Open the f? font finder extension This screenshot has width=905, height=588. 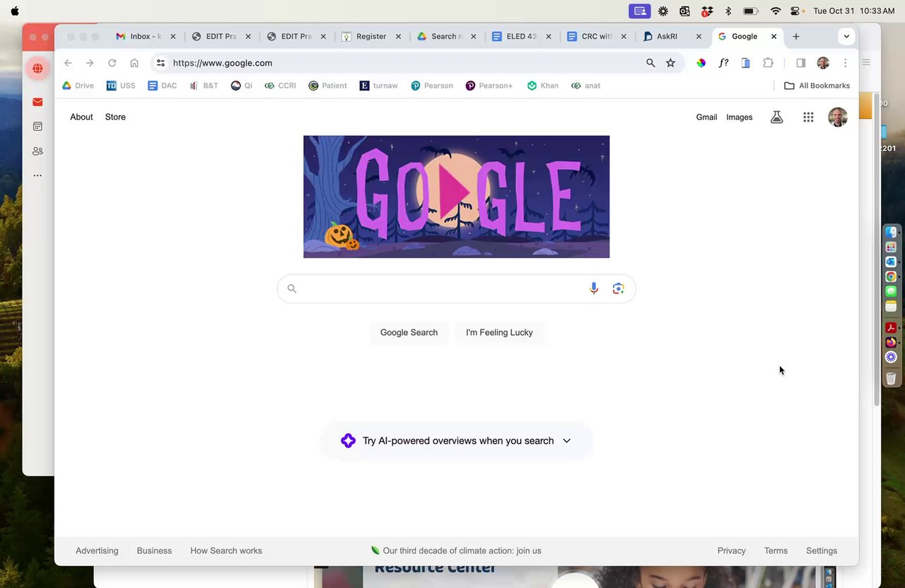tap(723, 63)
